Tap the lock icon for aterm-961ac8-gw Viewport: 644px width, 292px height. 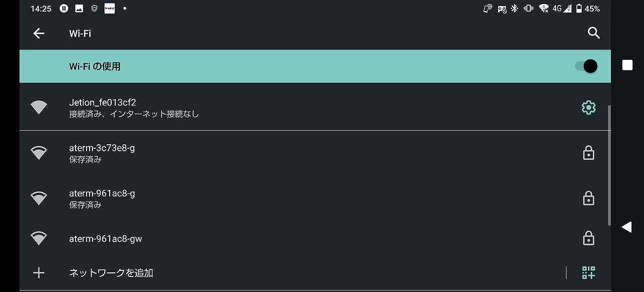click(588, 238)
